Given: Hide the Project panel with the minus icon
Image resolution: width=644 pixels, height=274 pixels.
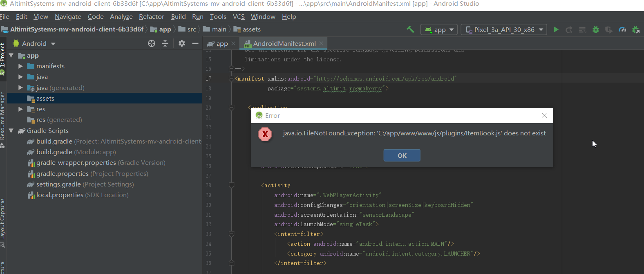Looking at the screenshot, I should 195,43.
